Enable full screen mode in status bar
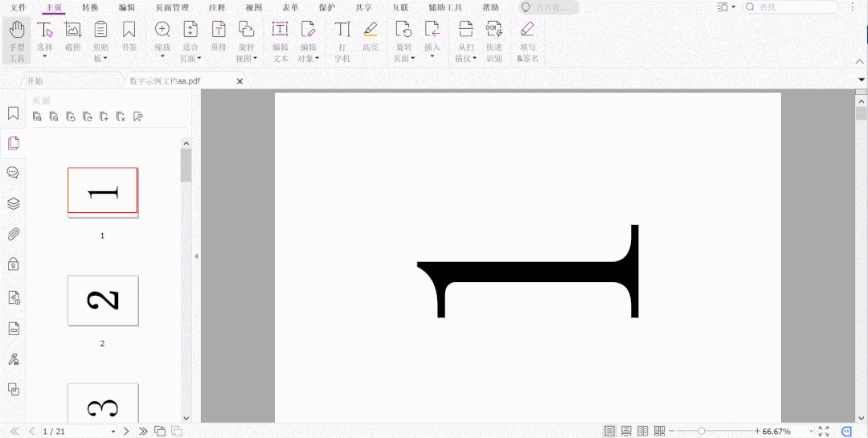 [823, 432]
